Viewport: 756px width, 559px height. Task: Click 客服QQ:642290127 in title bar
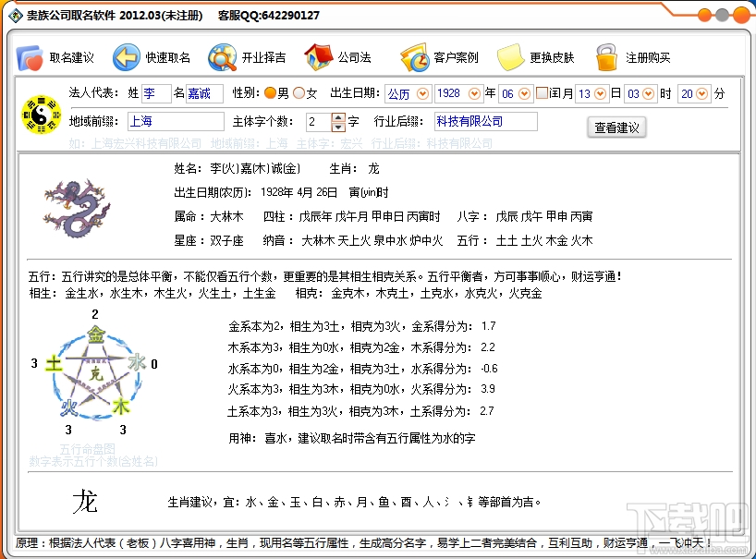(x=269, y=16)
